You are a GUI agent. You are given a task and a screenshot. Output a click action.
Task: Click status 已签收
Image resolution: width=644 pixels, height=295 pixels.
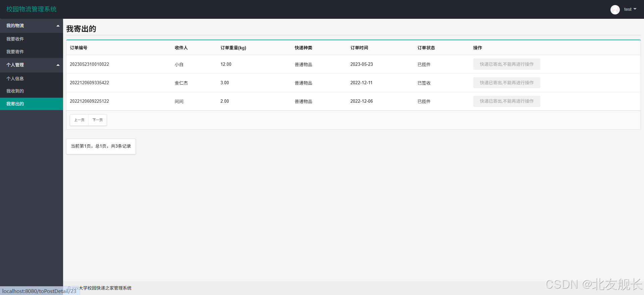coord(424,83)
